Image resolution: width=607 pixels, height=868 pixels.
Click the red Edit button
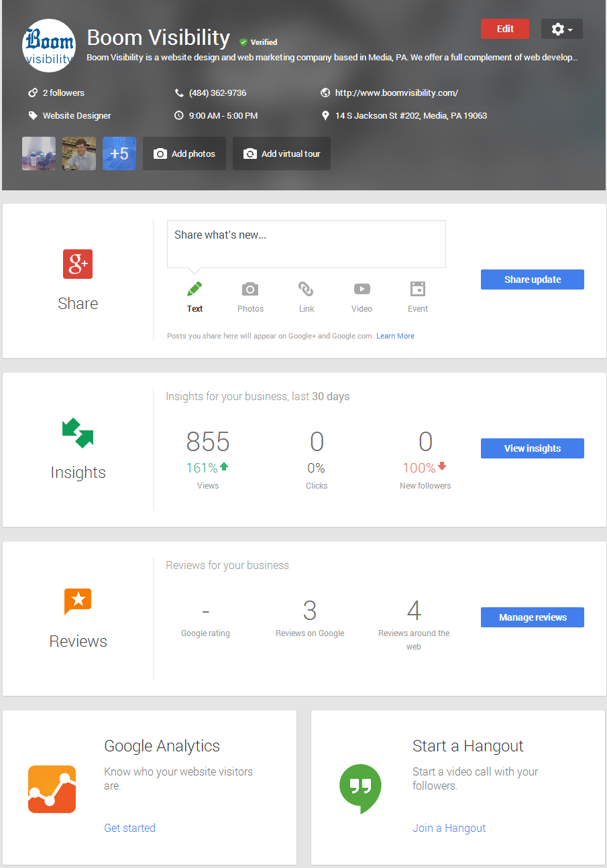(505, 29)
